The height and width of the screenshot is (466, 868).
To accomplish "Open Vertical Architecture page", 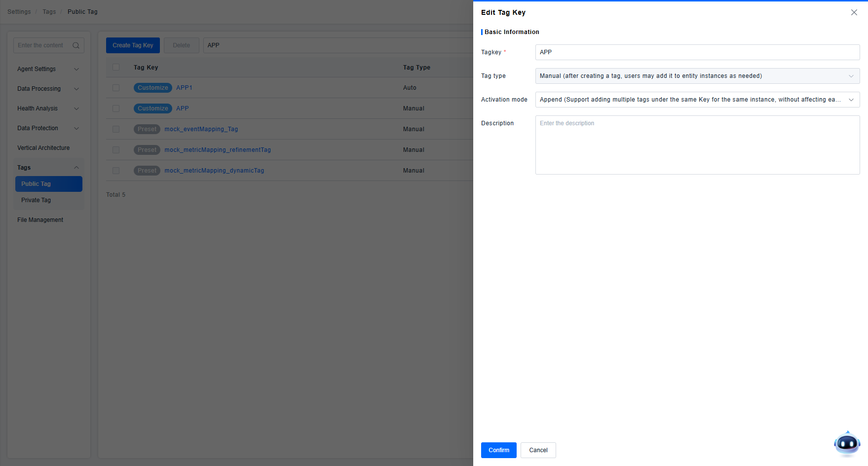I will [x=43, y=148].
